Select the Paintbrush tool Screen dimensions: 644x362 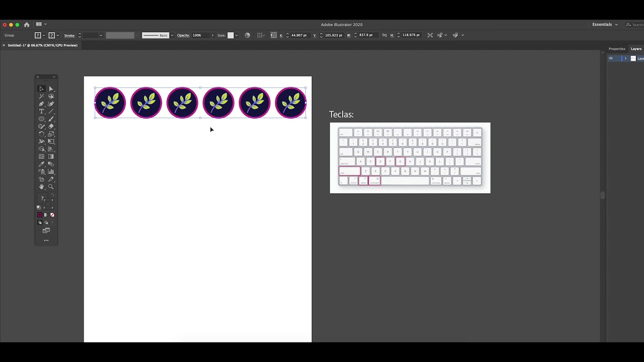[51, 119]
